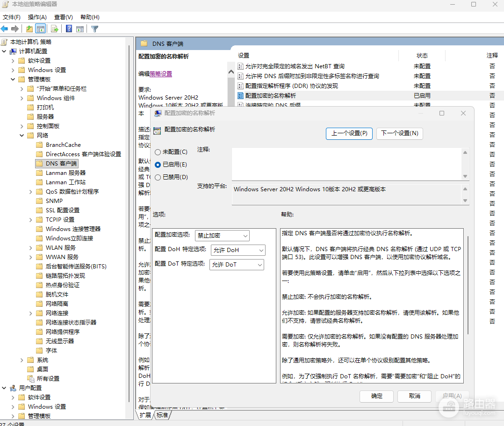The width and height of the screenshot is (504, 426).
Task: Open the 文件(F) menu
Action: [x=12, y=17]
